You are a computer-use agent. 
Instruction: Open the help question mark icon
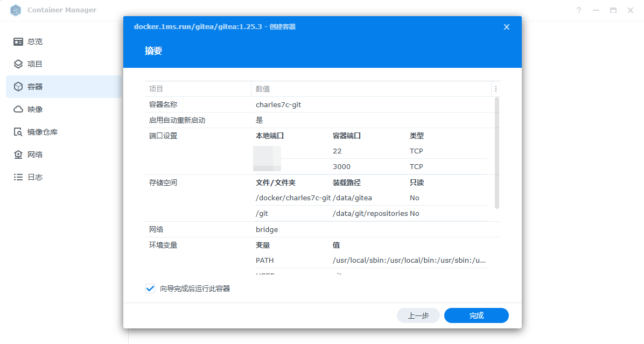[579, 10]
